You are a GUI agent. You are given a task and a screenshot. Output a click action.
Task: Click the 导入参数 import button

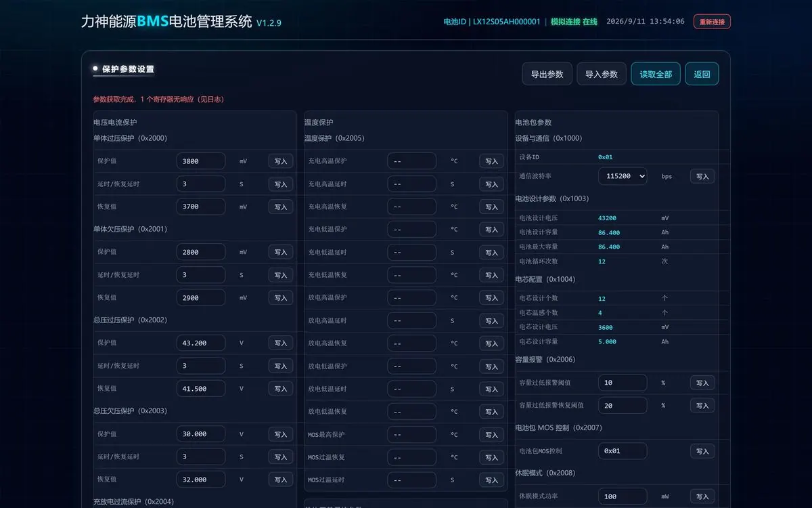click(602, 74)
